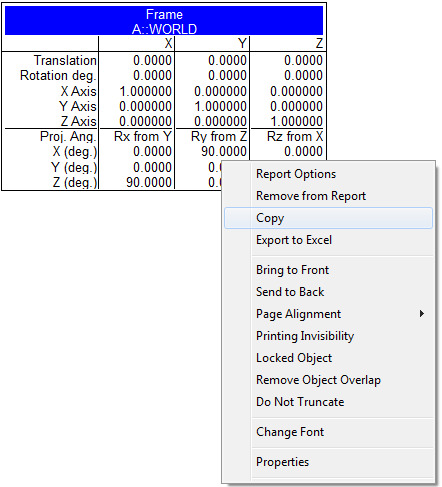The image size is (442, 487).
Task: Select the X column header
Action: click(168, 43)
